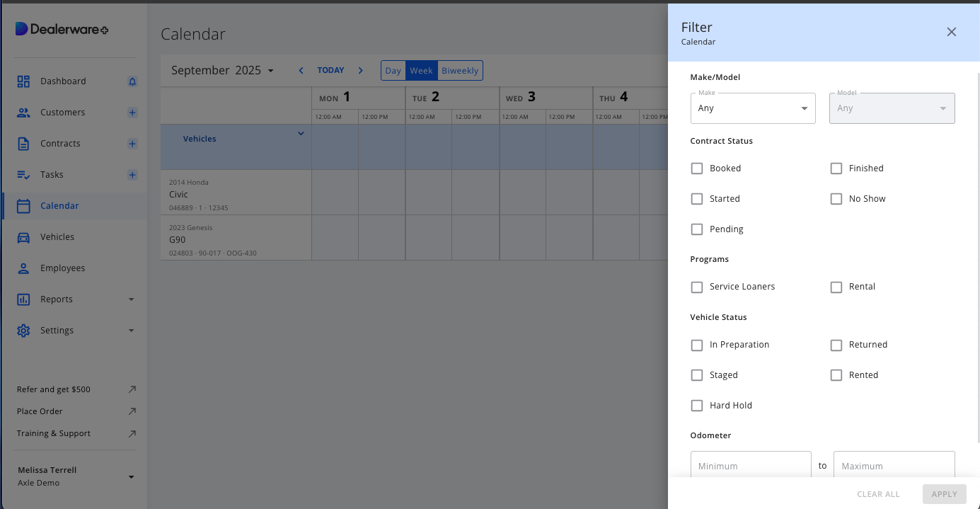The image size is (980, 509).
Task: Click the MON 1 day header
Action: pyautogui.click(x=359, y=97)
